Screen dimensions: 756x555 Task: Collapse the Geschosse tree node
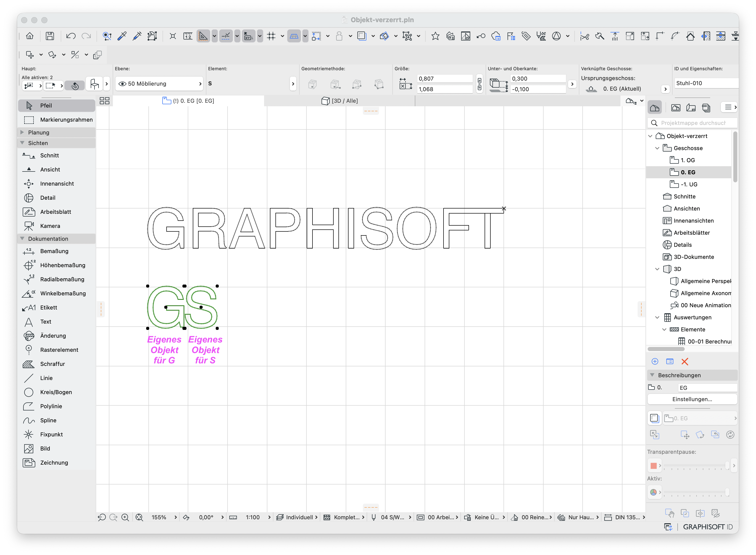pos(657,148)
